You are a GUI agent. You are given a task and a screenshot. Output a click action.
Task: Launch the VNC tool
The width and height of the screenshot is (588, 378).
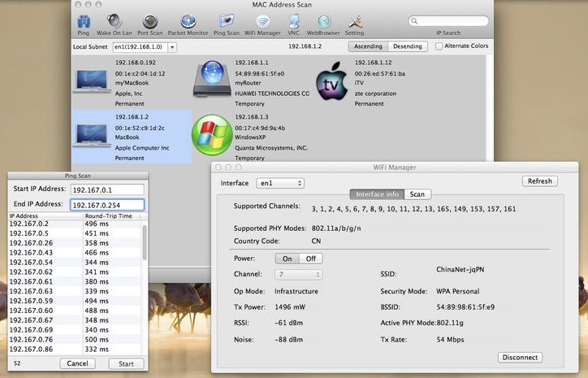(294, 24)
